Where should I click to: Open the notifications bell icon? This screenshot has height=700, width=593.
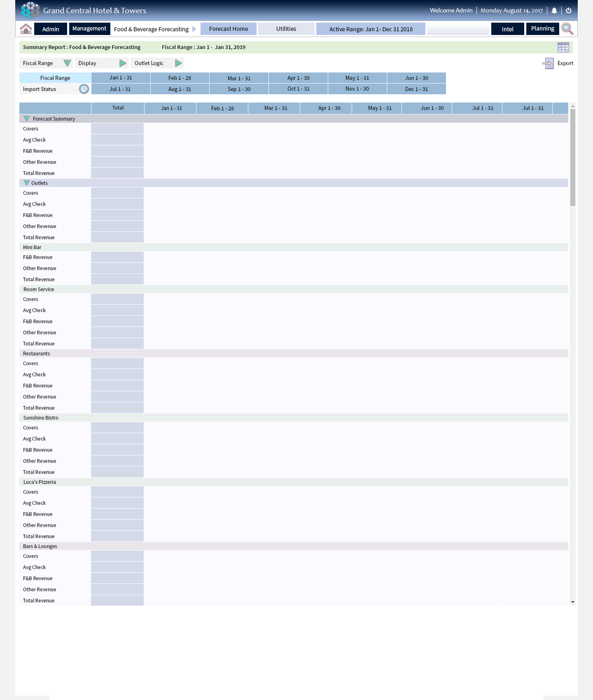pos(554,11)
